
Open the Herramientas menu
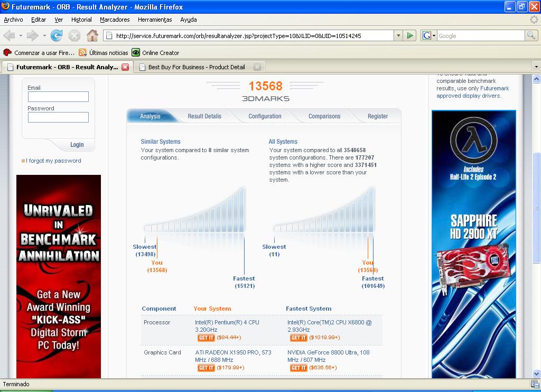tap(155, 20)
